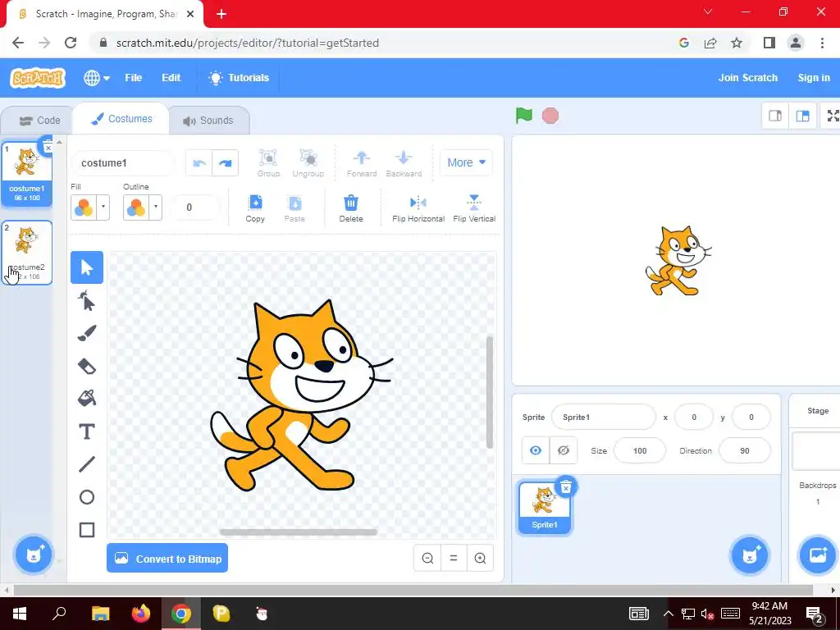840x630 pixels.
Task: Show the sprite with eye icon
Action: [x=535, y=450]
